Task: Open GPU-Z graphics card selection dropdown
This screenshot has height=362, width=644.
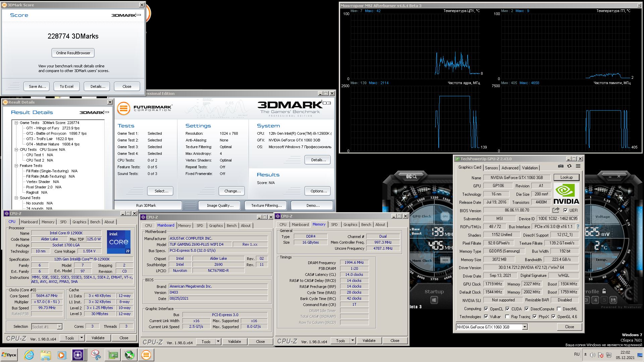Action: (x=525, y=327)
